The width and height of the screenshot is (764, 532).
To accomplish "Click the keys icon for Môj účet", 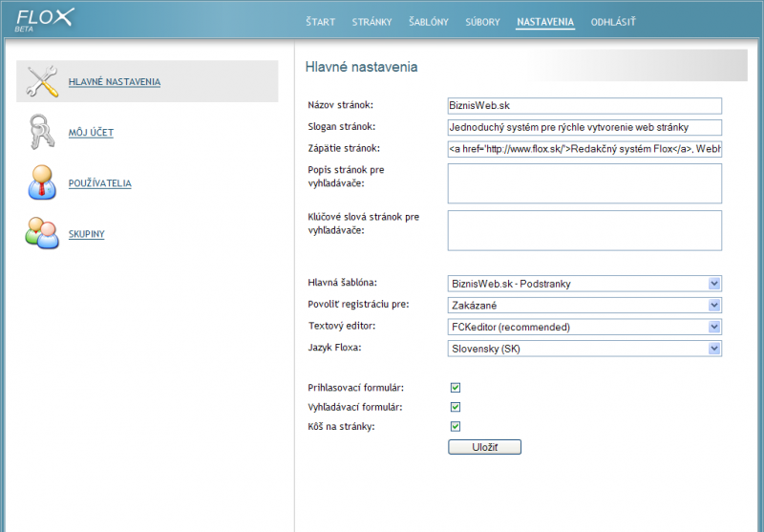I will pos(43,133).
